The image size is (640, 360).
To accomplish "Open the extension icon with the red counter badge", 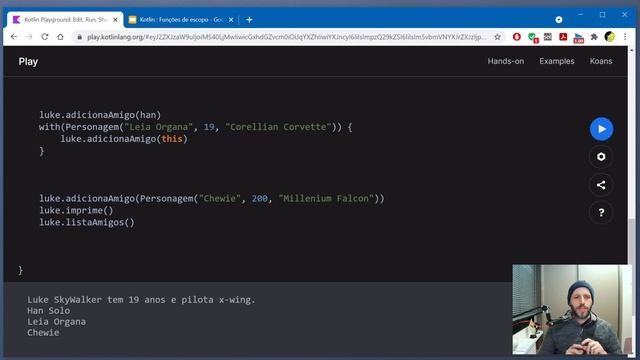I will coord(579,38).
